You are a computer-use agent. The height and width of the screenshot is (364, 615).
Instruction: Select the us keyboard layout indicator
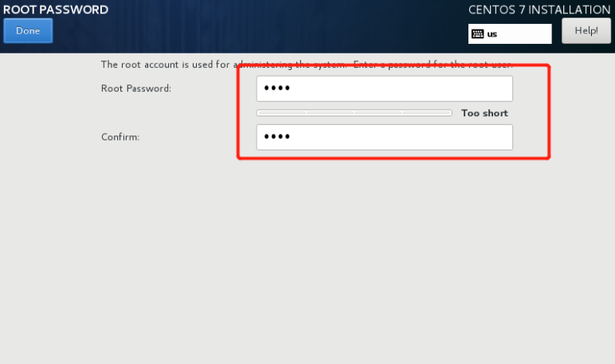tap(510, 33)
